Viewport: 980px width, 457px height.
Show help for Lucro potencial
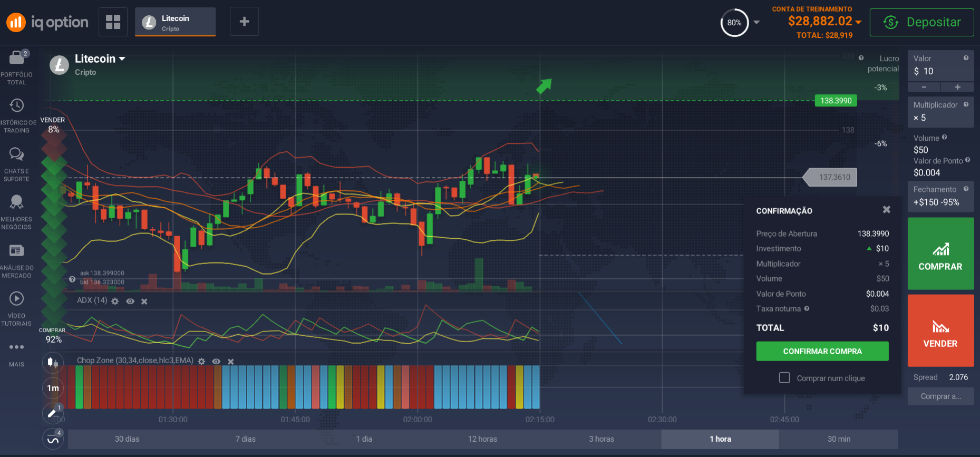pyautogui.click(x=861, y=58)
